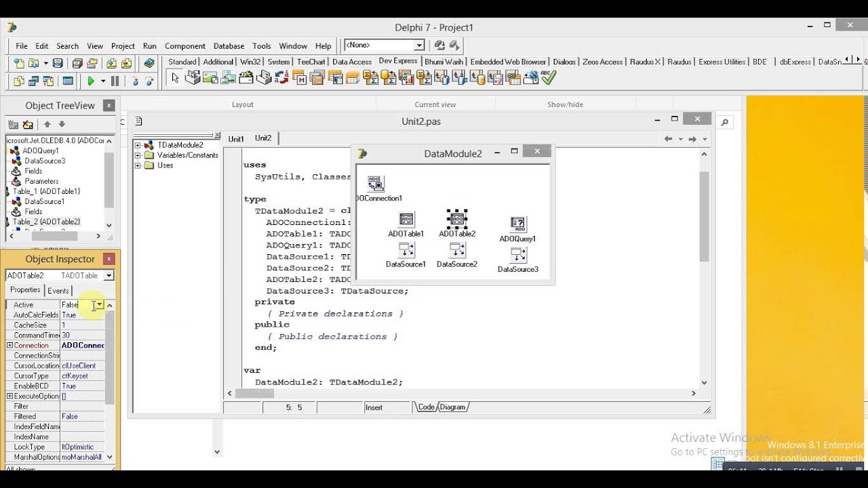Image resolution: width=868 pixels, height=488 pixels.
Task: Click the New items toolbar icon
Action: coord(19,63)
